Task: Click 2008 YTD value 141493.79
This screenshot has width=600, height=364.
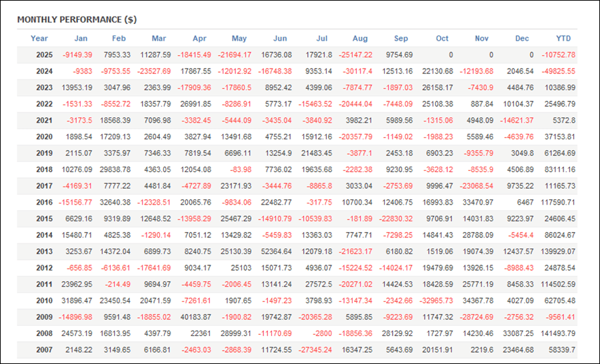Action: (556, 334)
